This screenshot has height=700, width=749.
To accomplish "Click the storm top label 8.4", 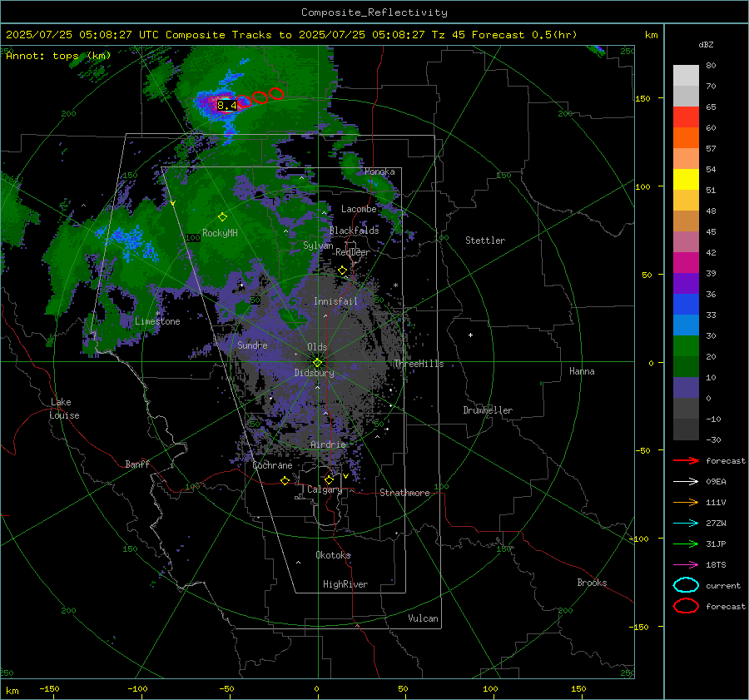I will coord(226,105).
